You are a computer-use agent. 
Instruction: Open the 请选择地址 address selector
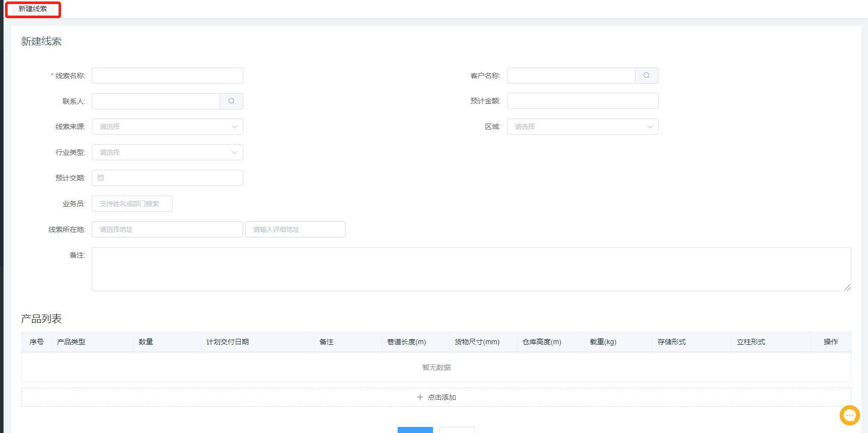[167, 229]
